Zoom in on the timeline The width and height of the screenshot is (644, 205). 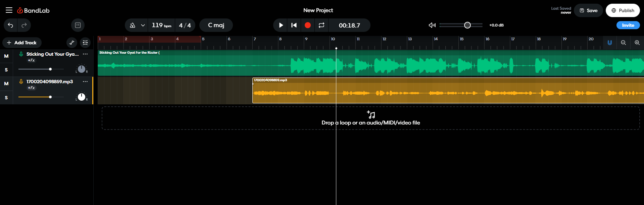click(x=637, y=43)
